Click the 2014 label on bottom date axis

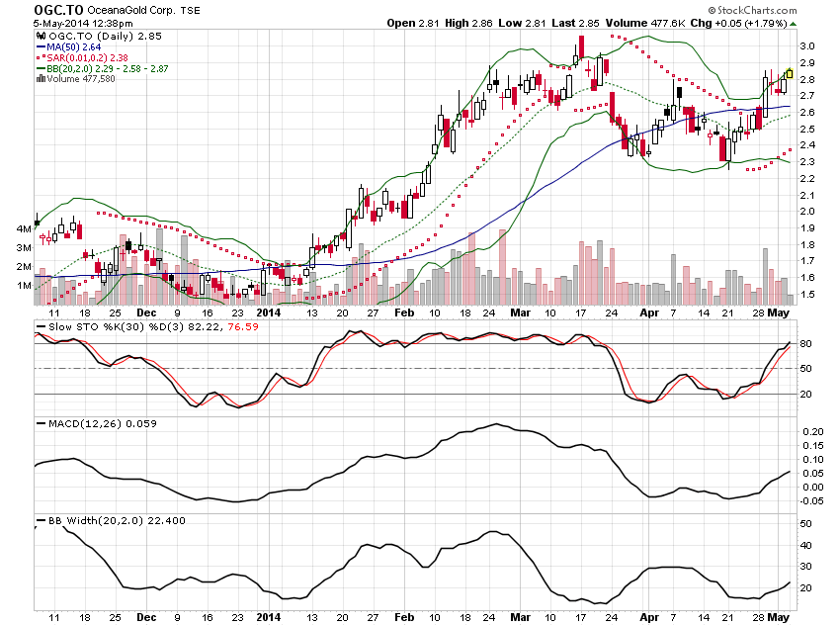(x=269, y=617)
